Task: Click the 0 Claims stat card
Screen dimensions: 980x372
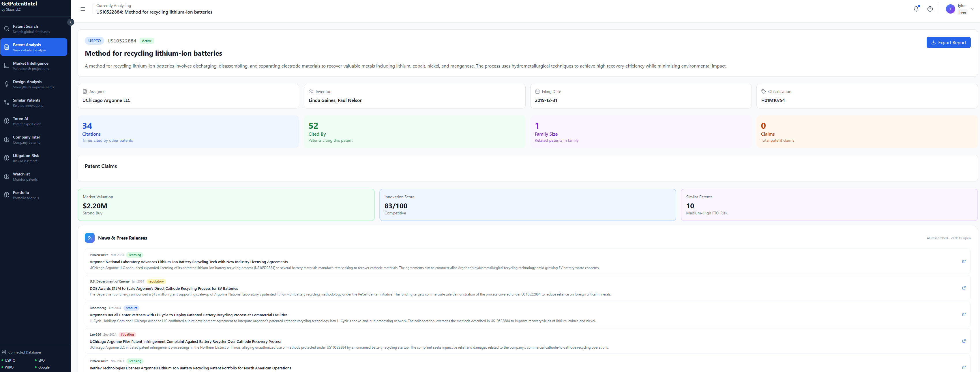Action: click(x=867, y=132)
